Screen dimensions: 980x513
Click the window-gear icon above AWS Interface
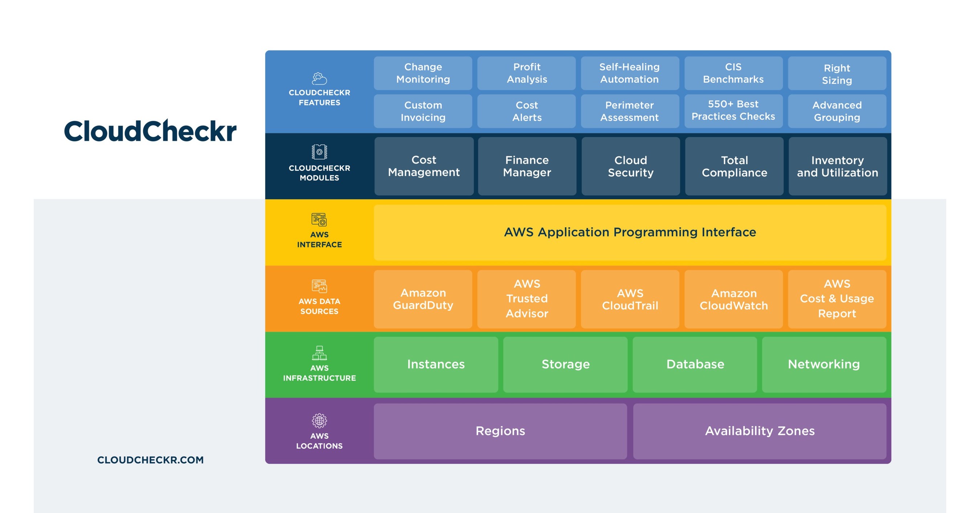pyautogui.click(x=319, y=219)
